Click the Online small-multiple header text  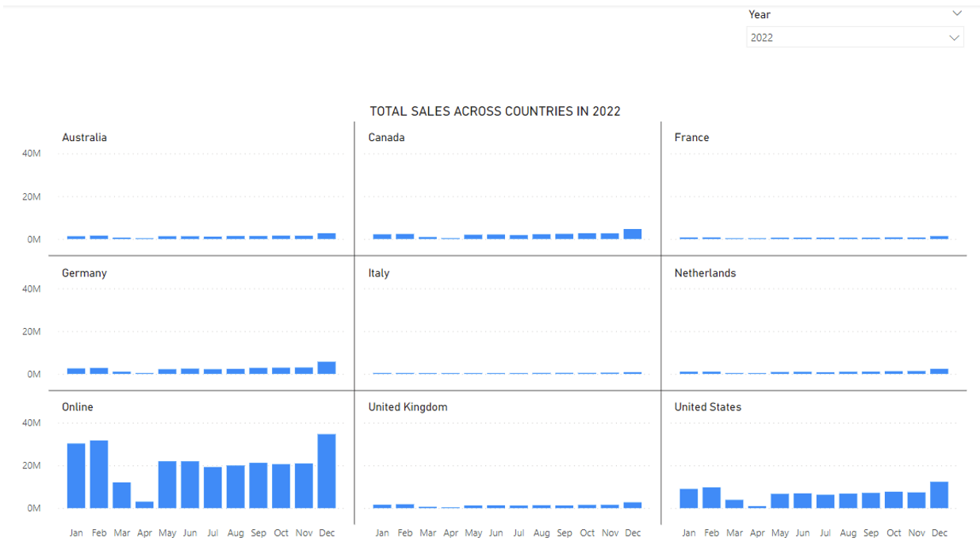77,406
